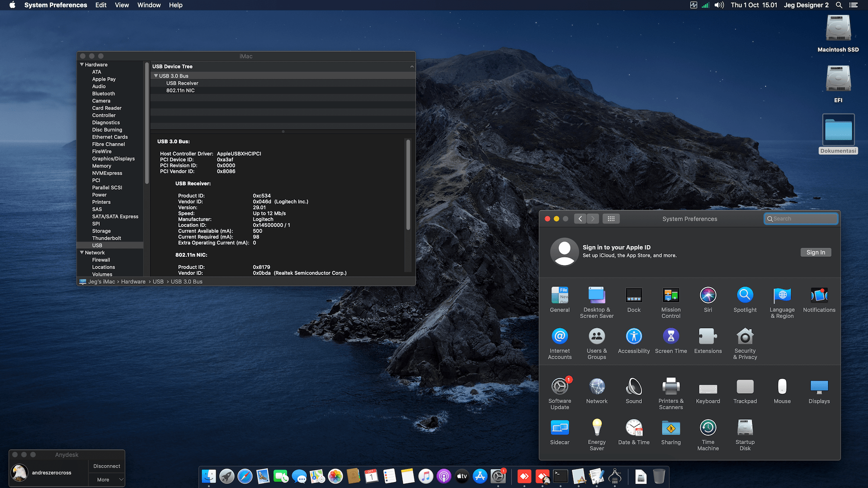The width and height of the screenshot is (868, 488).
Task: Click Sign In for Apple ID
Action: click(x=816, y=252)
